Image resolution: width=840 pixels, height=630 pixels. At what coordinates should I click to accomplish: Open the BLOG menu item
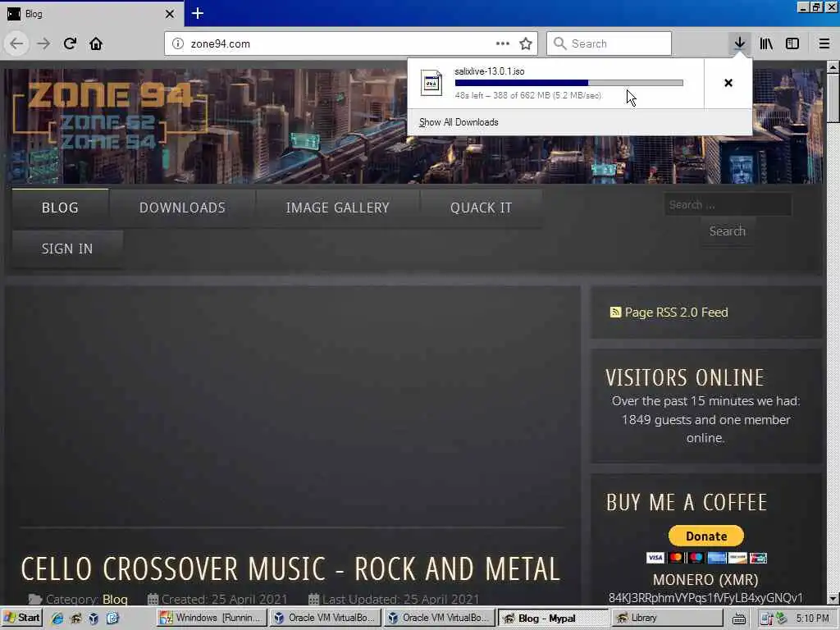[60, 208]
